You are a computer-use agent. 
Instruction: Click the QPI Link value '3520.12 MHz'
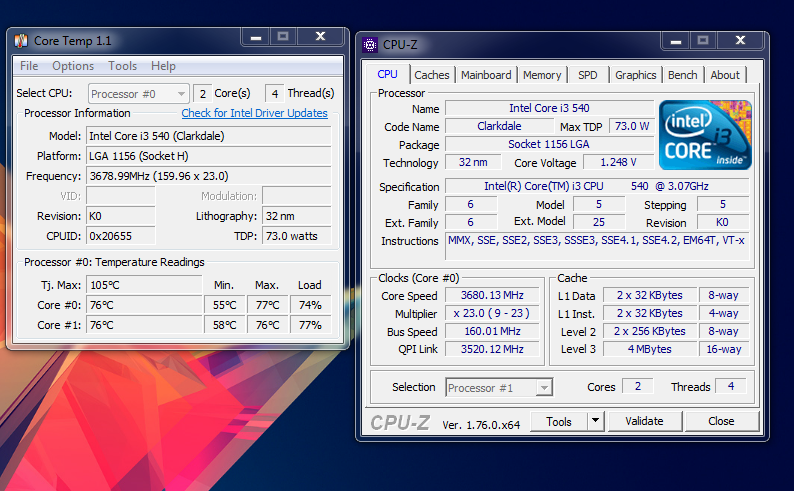pyautogui.click(x=492, y=349)
